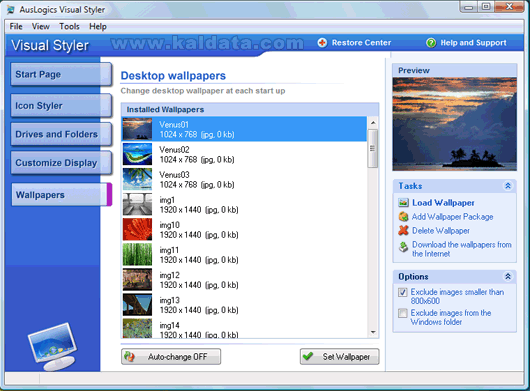Image resolution: width=530 pixels, height=391 pixels.
Task: Click the img12 name text
Action: [169, 275]
